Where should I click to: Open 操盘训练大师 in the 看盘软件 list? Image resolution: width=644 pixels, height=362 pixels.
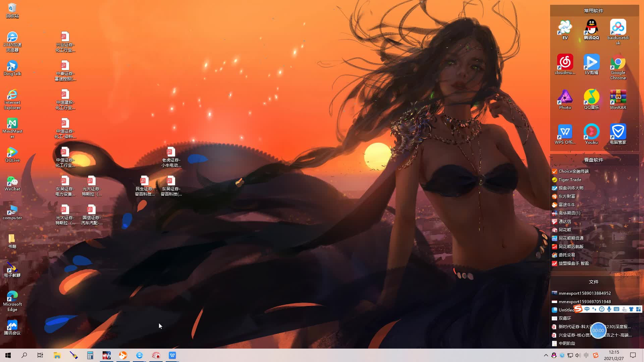pos(568,188)
